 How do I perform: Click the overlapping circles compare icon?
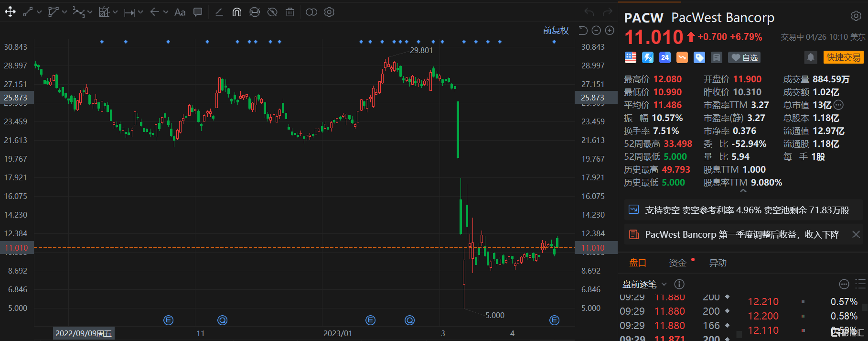pos(311,12)
